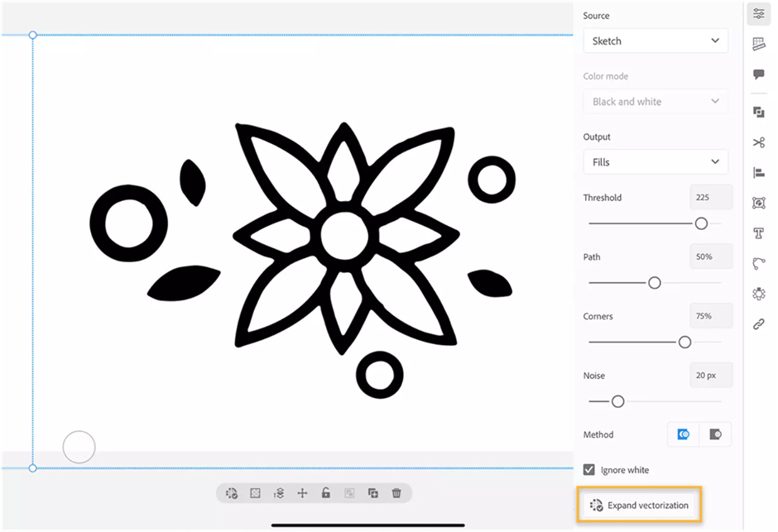Expand the Color mode dropdown
Viewport: 778px width, 532px height.
655,101
